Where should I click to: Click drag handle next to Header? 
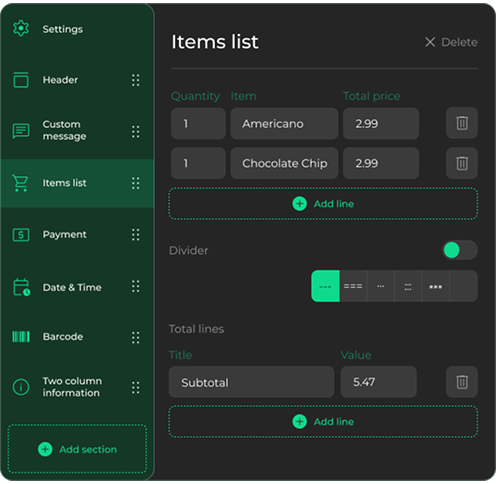(136, 80)
